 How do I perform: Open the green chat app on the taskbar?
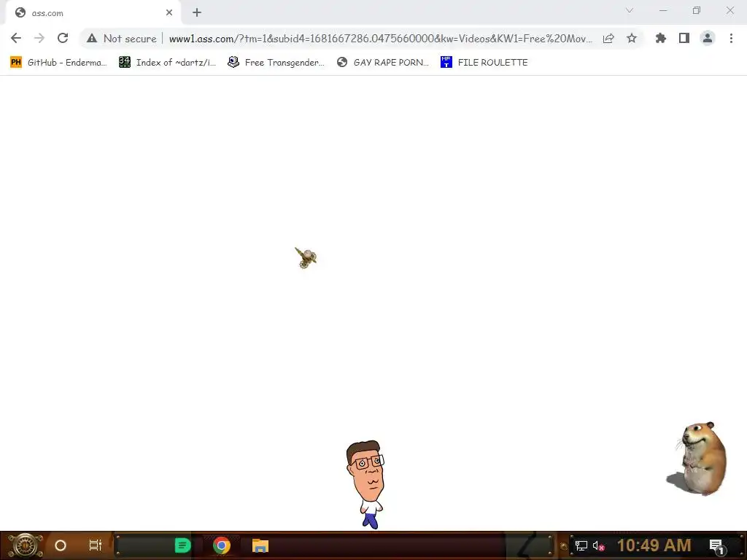(x=182, y=545)
